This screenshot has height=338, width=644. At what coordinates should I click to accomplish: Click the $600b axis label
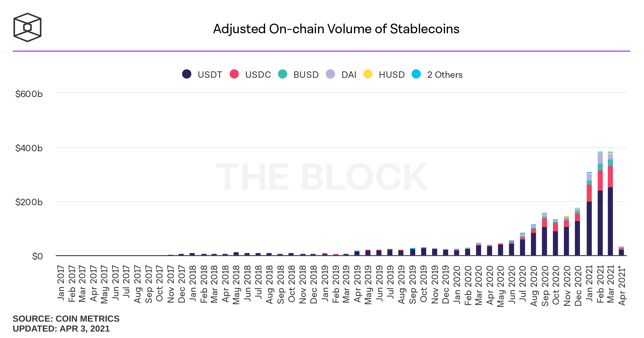[x=29, y=94]
